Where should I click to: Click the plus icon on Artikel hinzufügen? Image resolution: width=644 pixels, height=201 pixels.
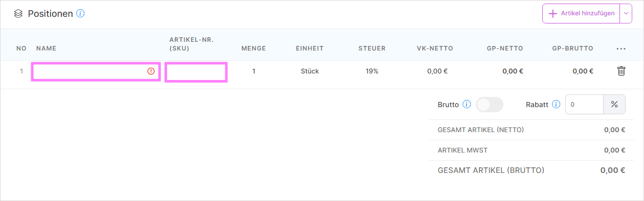point(553,14)
